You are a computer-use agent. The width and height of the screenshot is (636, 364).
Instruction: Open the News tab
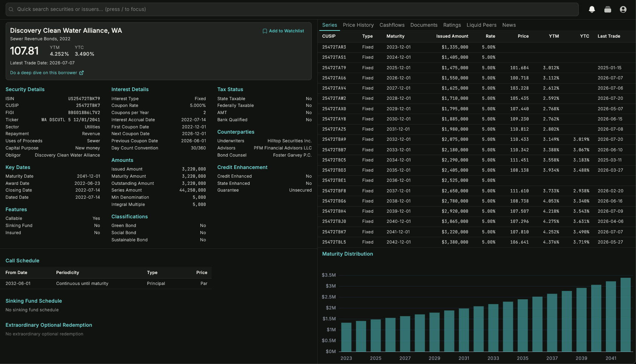pyautogui.click(x=509, y=25)
